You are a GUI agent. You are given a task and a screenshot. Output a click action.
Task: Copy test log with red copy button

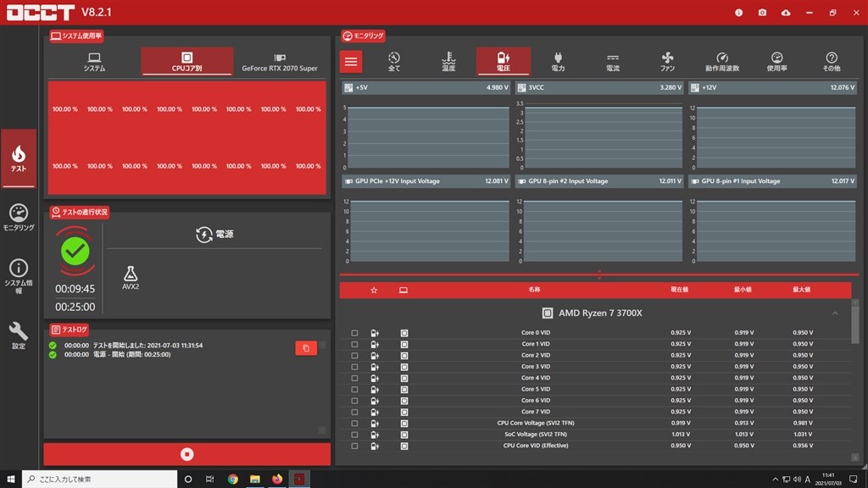[305, 348]
